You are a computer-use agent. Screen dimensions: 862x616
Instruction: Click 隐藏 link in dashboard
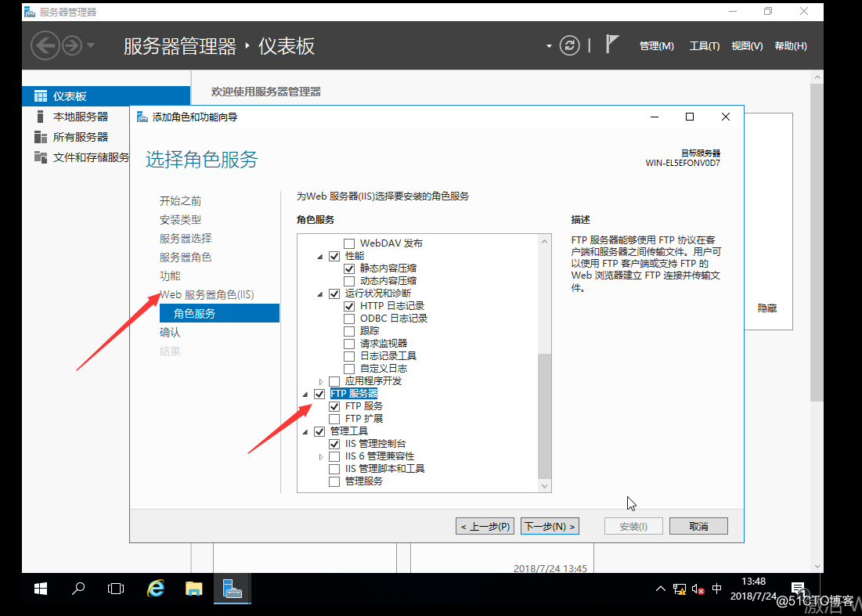point(767,308)
